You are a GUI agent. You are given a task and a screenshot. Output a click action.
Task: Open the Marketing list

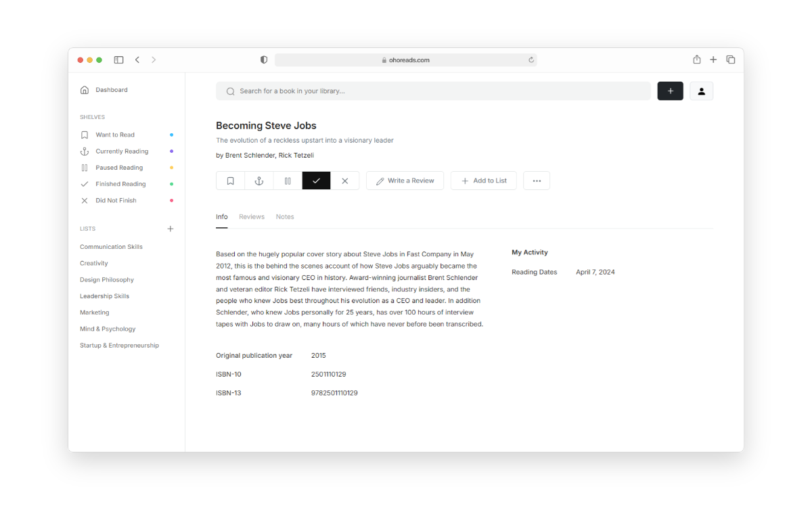[x=94, y=312]
